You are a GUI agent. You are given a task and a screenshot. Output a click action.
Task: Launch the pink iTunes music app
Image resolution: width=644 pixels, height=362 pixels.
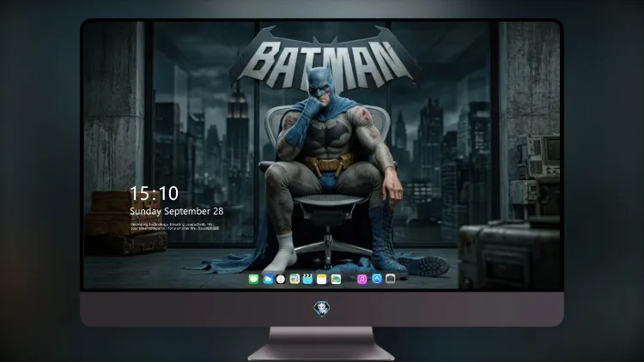pos(361,279)
